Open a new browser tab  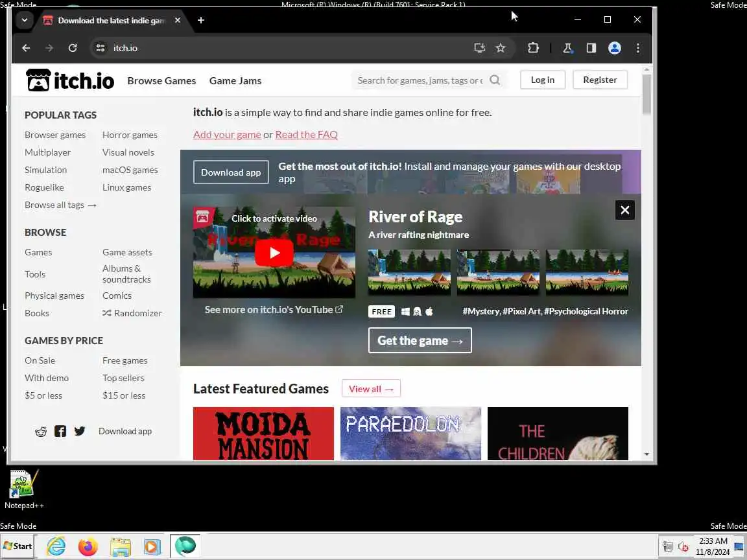201,20
